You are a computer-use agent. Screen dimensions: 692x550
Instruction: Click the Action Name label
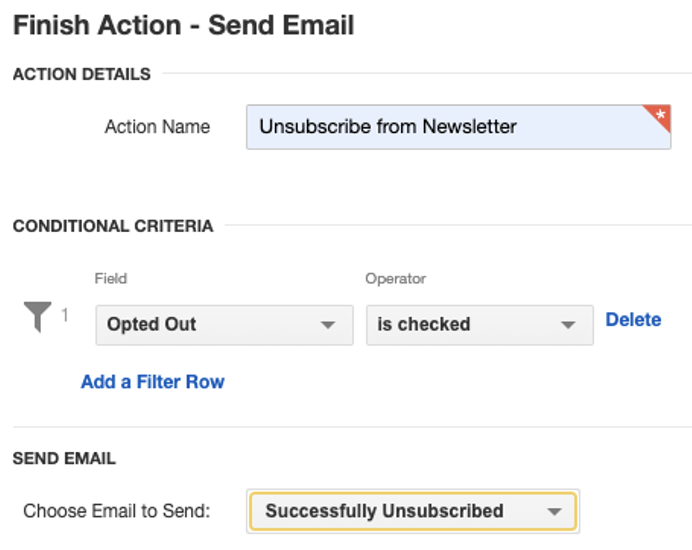pyautogui.click(x=157, y=127)
